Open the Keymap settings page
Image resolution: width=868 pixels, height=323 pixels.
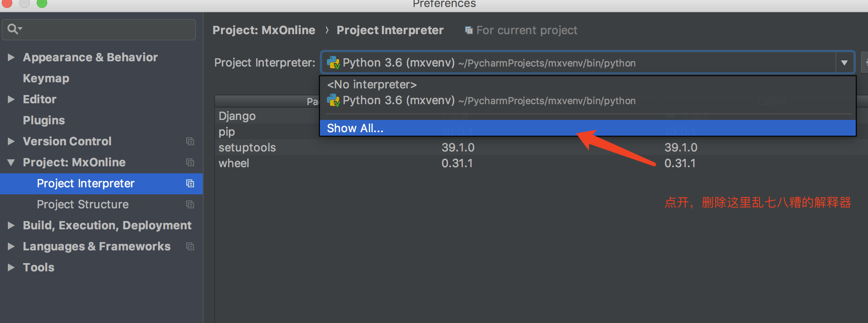coord(46,78)
